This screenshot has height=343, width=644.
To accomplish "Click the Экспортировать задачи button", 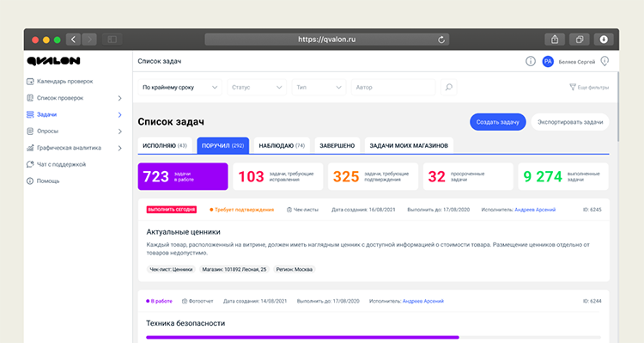I will pos(570,122).
